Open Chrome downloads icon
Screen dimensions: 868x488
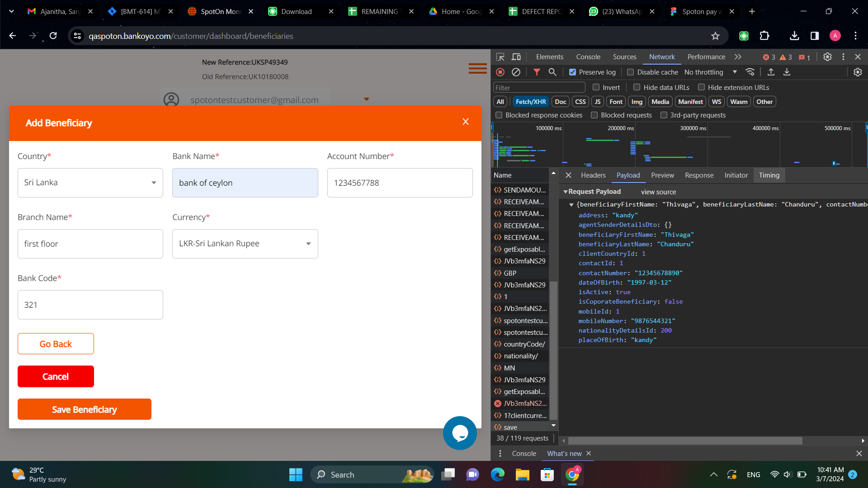tap(794, 36)
